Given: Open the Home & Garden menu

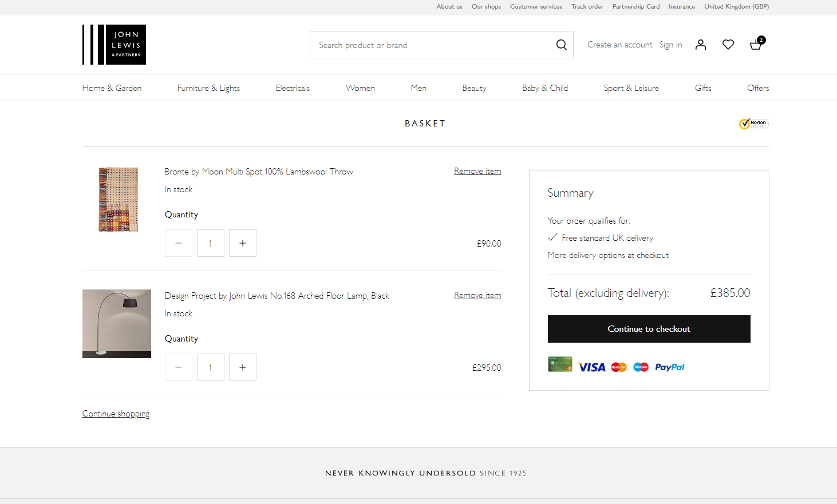Looking at the screenshot, I should point(112,88).
